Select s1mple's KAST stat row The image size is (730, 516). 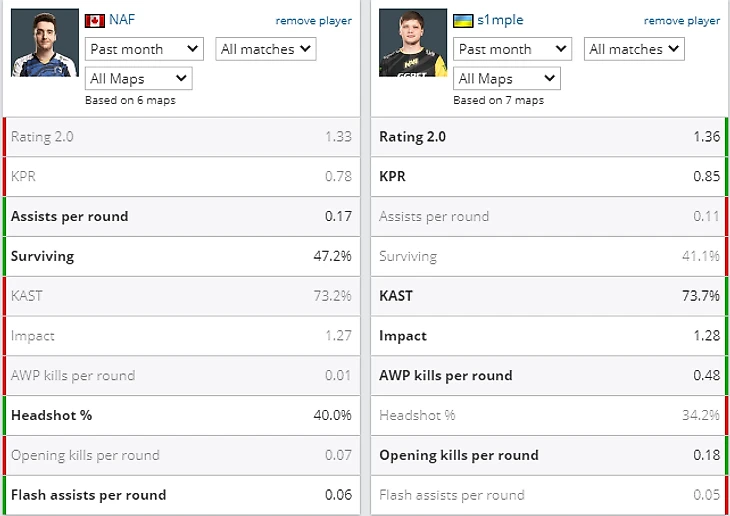click(x=549, y=296)
